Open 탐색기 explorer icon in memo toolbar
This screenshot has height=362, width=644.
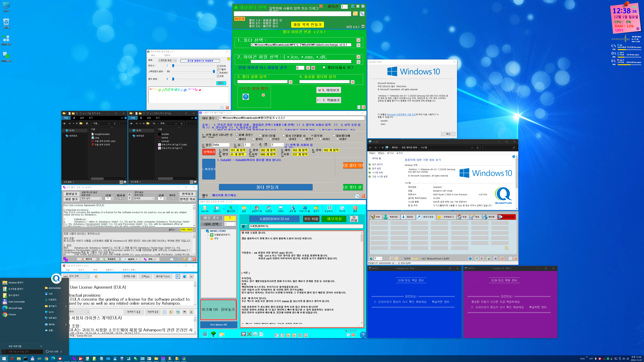click(x=316, y=209)
